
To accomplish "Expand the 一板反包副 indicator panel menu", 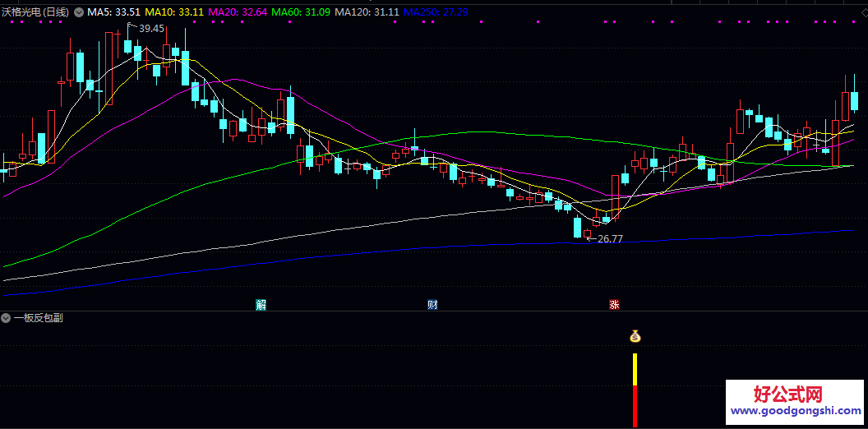I will (x=7, y=318).
